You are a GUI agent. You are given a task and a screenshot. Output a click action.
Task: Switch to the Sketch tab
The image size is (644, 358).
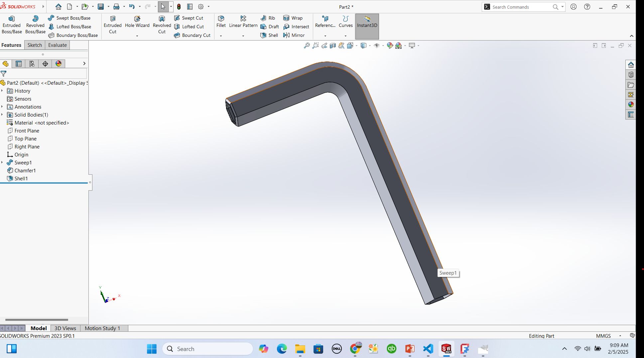(x=35, y=45)
